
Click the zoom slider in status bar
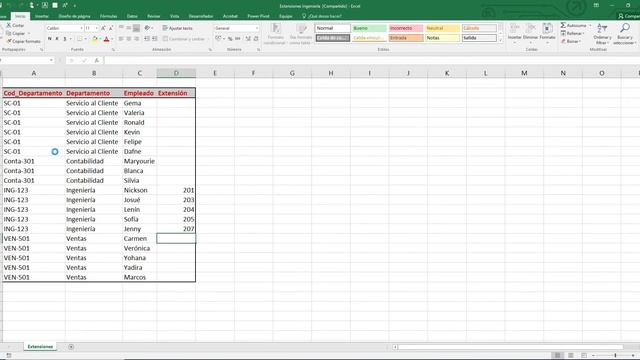tap(615, 356)
